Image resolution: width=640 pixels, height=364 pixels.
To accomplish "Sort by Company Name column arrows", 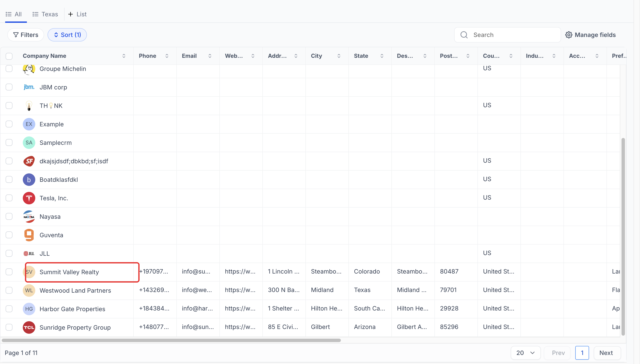I will 124,56.
